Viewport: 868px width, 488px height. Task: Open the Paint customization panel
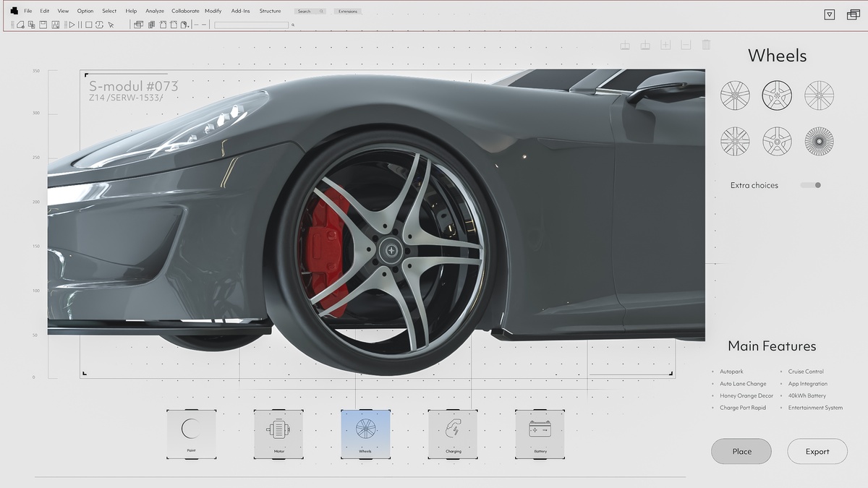191,434
